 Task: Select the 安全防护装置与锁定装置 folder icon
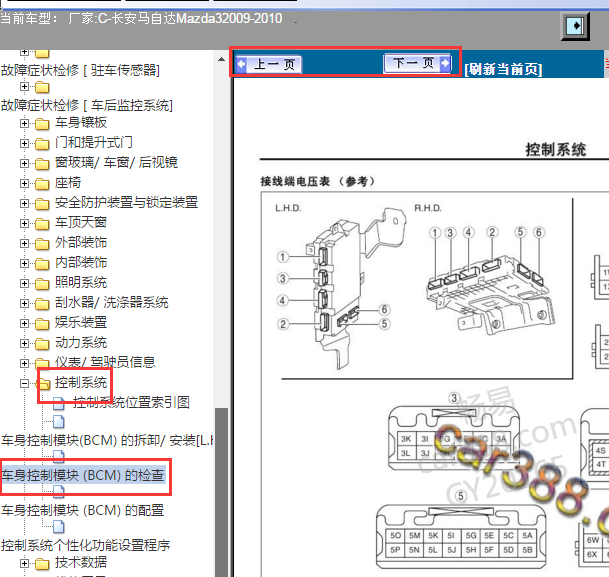(x=42, y=204)
